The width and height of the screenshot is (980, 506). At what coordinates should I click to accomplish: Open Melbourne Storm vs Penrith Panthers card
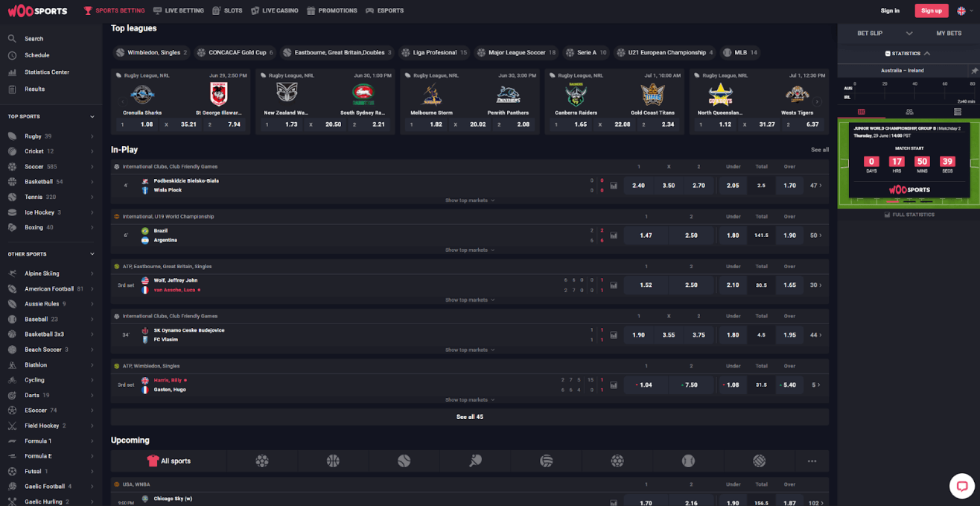click(x=469, y=101)
